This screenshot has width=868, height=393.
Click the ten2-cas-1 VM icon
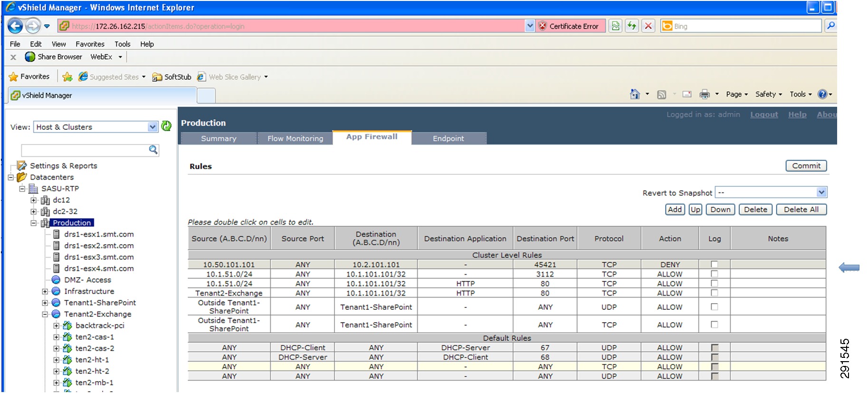point(67,337)
